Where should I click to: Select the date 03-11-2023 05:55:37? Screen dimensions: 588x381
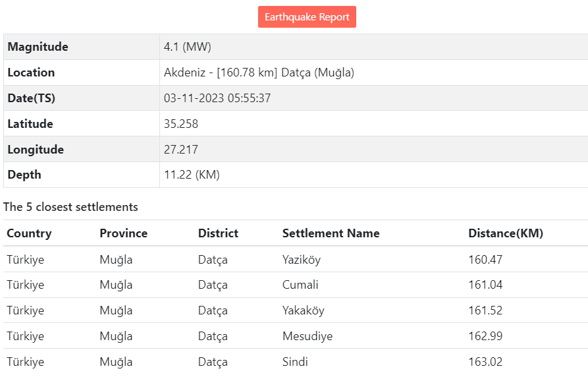click(217, 98)
